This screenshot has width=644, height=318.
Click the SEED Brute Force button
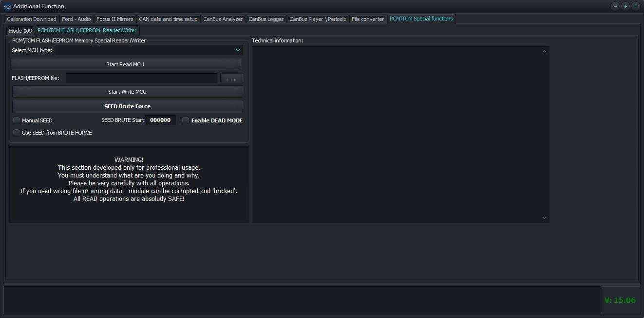127,106
